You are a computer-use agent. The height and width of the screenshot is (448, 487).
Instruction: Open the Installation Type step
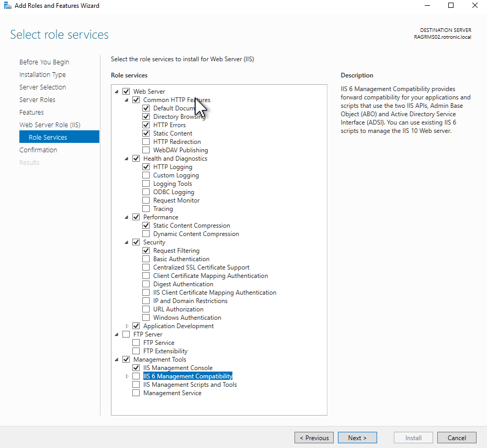point(42,74)
